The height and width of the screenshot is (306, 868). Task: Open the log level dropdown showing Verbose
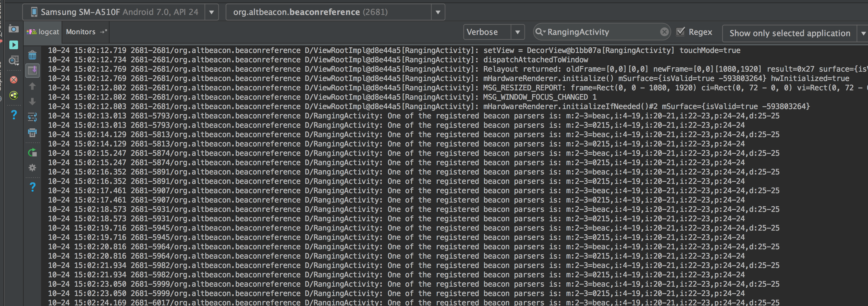coord(518,32)
